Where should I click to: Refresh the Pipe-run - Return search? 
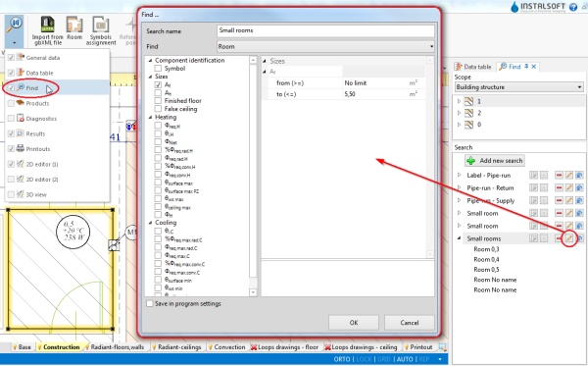click(x=579, y=188)
